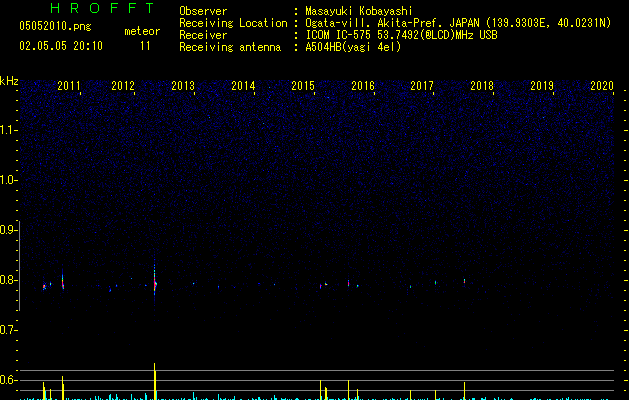Click the date stamp 02.05.05 20:10
The image size is (629, 400).
[61, 46]
